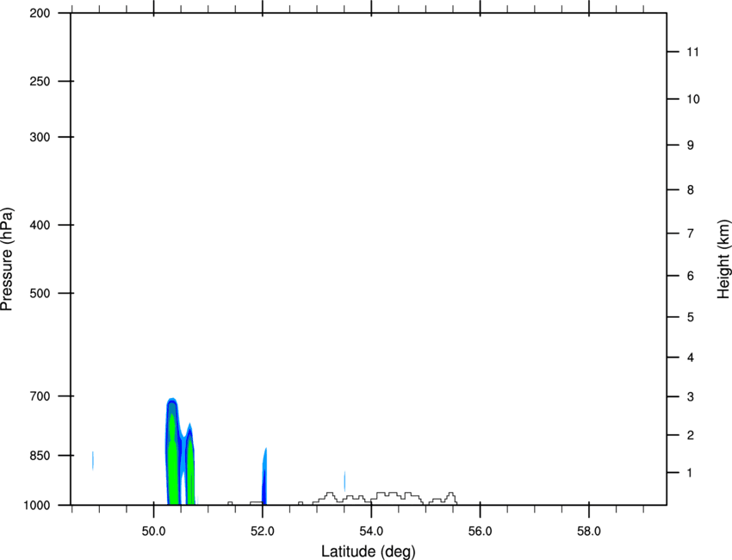Pick the 2 km height label
The width and height of the screenshot is (732, 560).
tap(691, 435)
